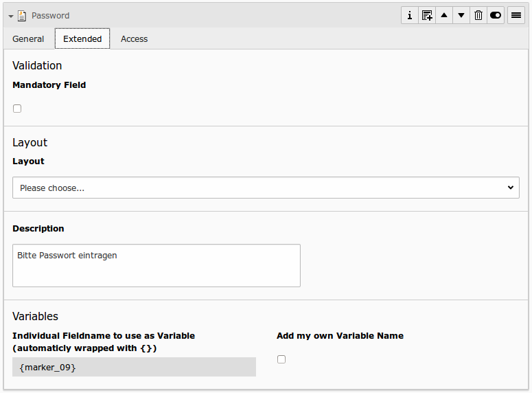Screen dimensions: 532x393
Task: Switch to the General tab
Action: 28,39
